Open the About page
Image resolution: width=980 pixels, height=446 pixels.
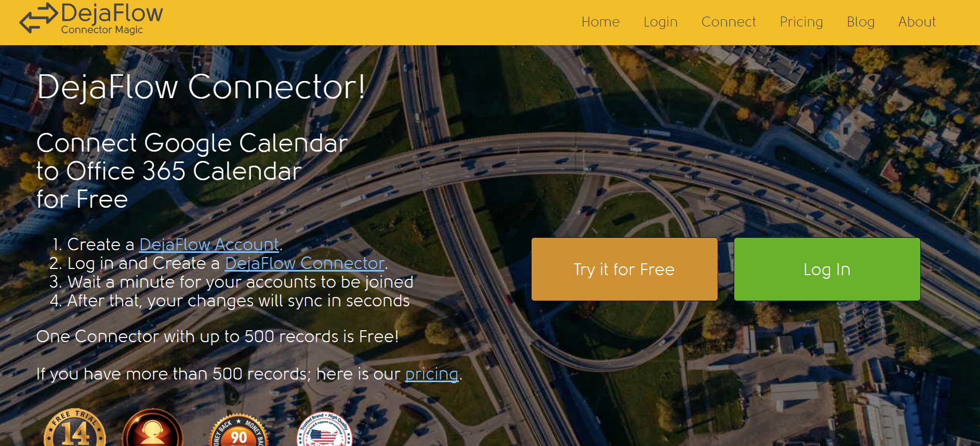tap(917, 22)
